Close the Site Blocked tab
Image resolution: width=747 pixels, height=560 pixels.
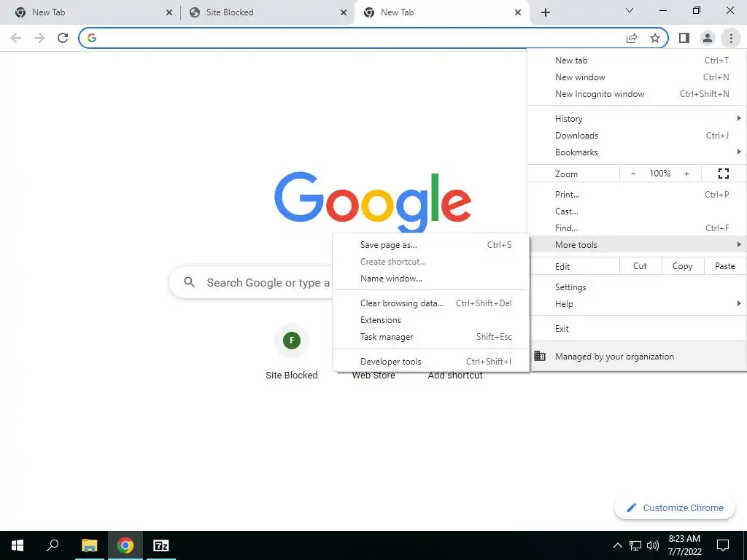(344, 12)
